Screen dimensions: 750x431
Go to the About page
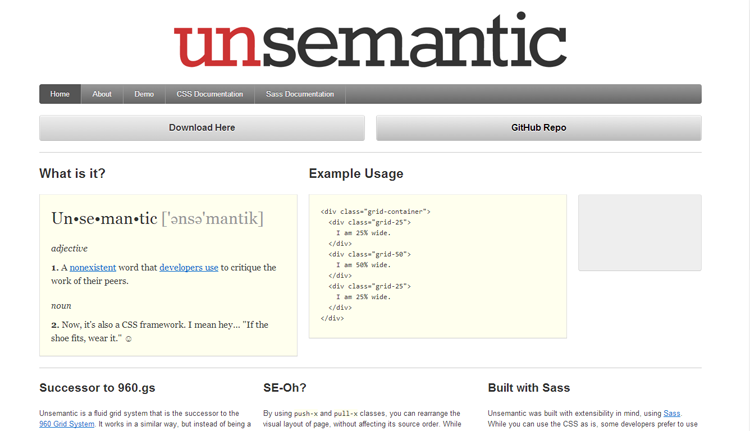coord(102,94)
